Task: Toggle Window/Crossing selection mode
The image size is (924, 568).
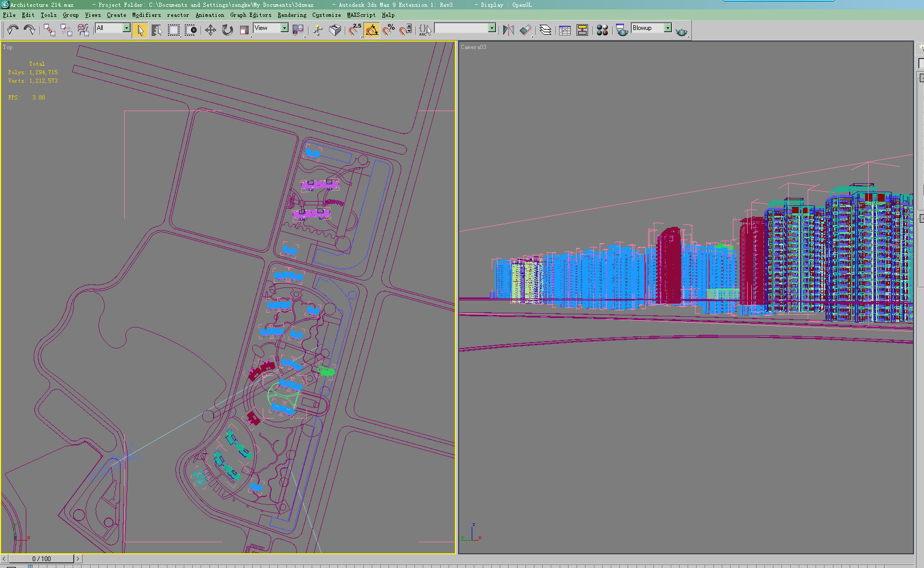Action: [x=191, y=30]
